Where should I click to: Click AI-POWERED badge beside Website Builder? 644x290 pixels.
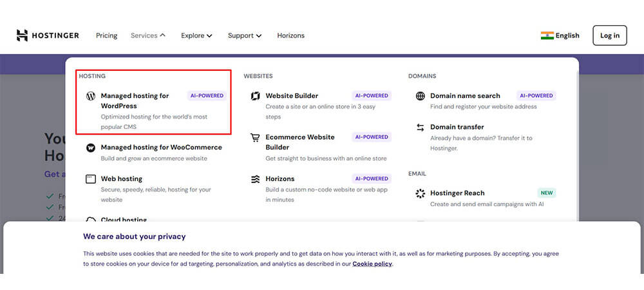372,96
